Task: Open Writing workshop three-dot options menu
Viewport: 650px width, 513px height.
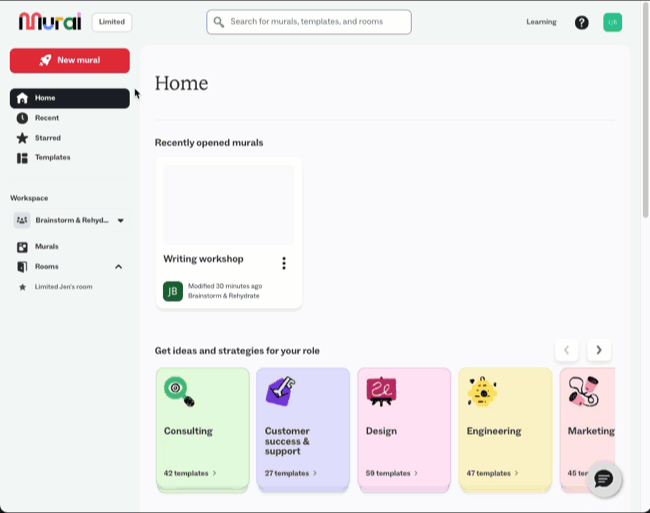Action: pos(284,263)
